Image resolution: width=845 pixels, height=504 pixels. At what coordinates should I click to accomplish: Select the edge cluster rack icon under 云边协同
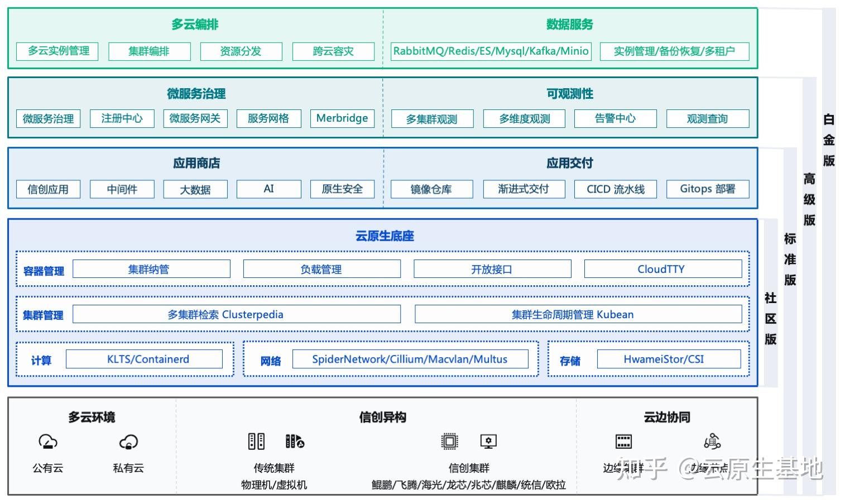623,441
